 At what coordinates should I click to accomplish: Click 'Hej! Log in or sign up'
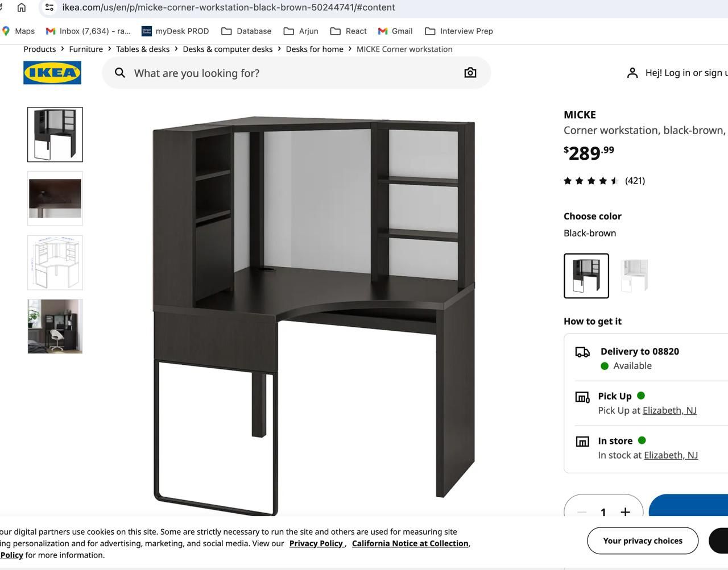click(686, 73)
